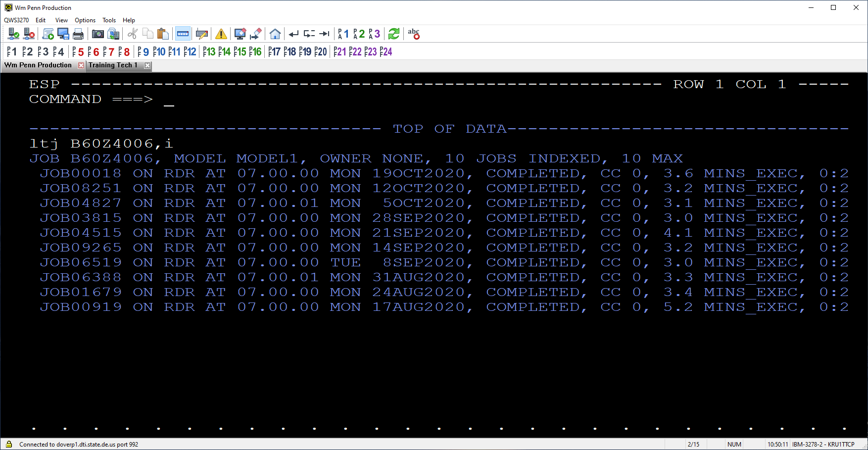Open the keyboard mapping icon
Screen dimensions: 868x450
pyautogui.click(x=201, y=34)
